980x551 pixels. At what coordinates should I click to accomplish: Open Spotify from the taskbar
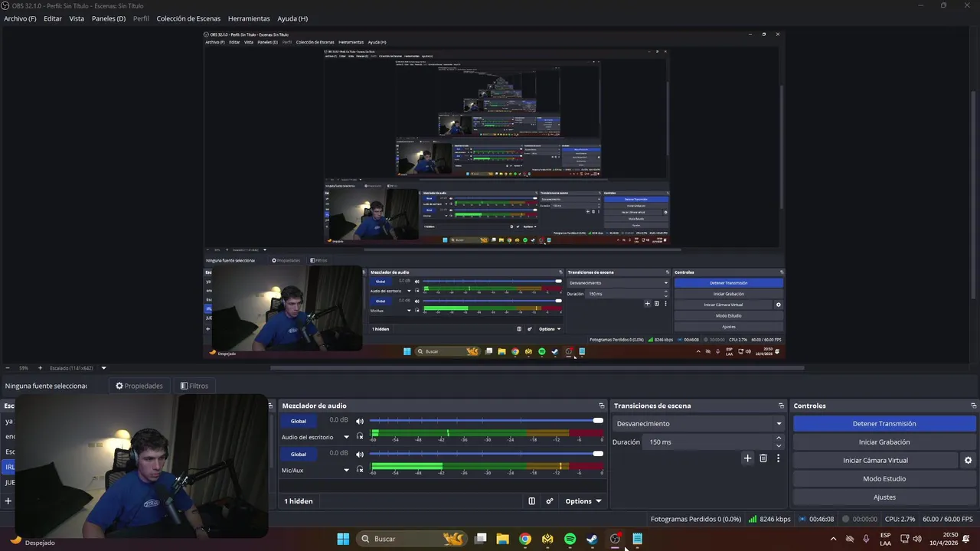tap(570, 539)
